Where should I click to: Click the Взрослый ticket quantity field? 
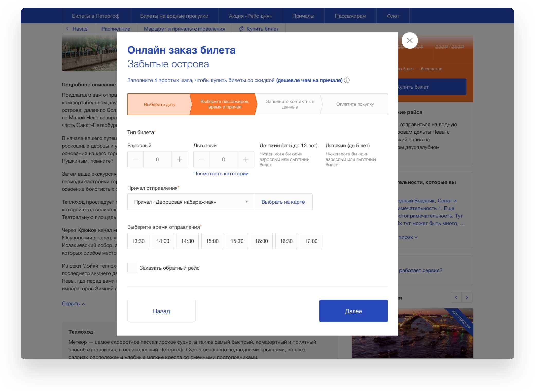157,159
